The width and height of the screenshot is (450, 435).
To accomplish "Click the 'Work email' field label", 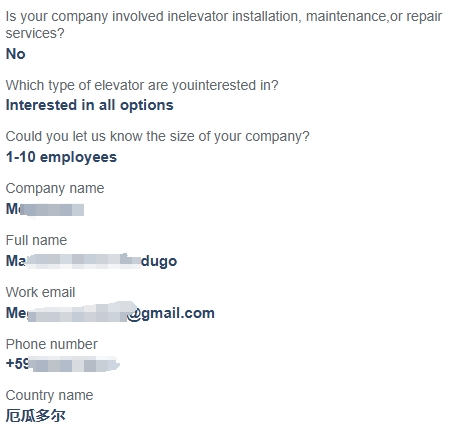I will 40,292.
